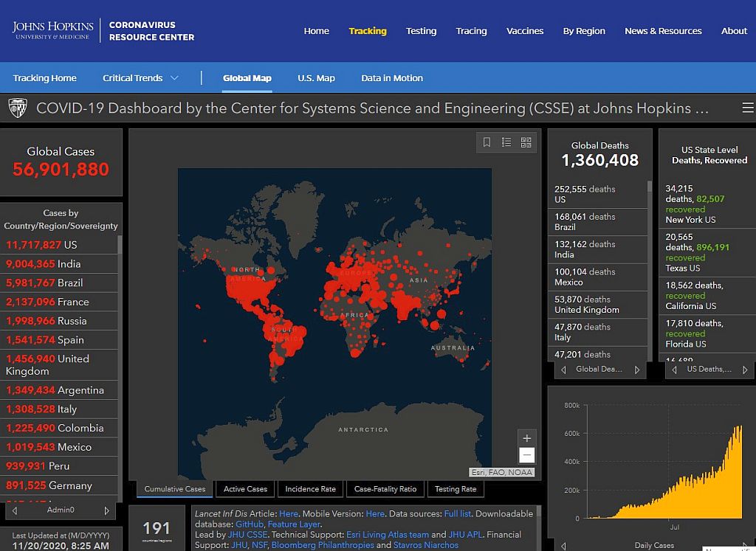This screenshot has height=551, width=756.
Task: Switch map to Active Cases
Action: pos(245,489)
